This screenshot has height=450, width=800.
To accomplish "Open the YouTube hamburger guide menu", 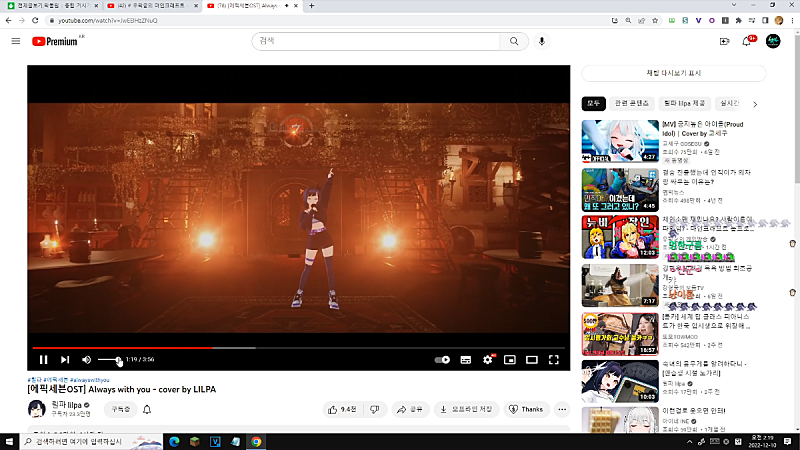I will pyautogui.click(x=16, y=41).
